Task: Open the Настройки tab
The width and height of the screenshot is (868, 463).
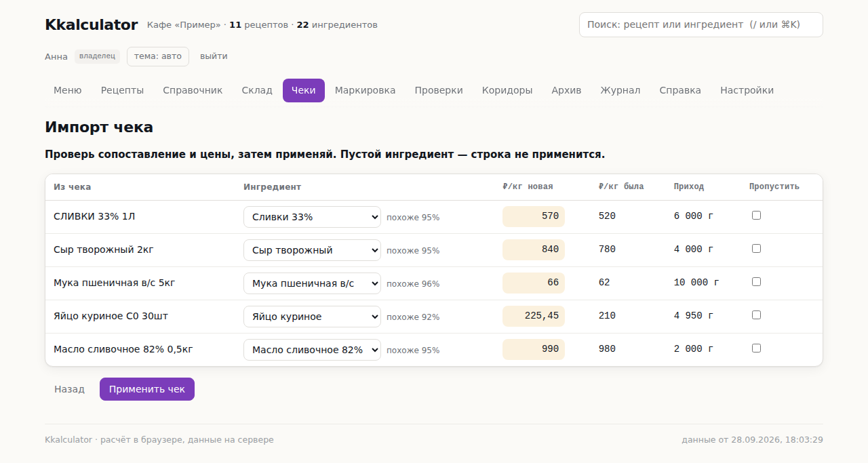Action: 747,90
